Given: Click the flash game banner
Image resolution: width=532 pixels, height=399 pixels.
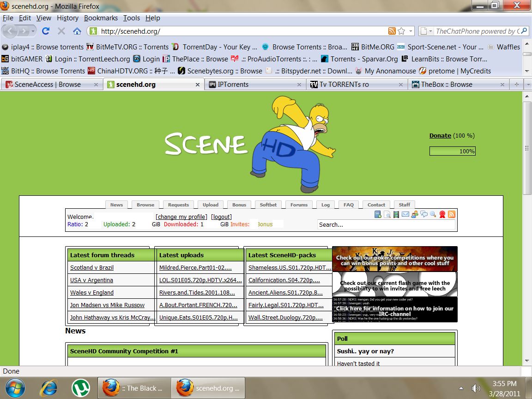Looking at the screenshot, I should 394,284.
